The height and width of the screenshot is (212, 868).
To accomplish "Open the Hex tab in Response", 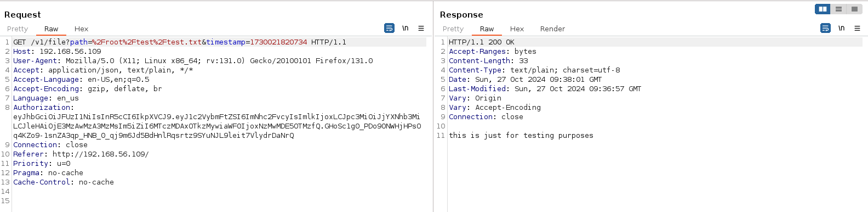I will 517,29.
